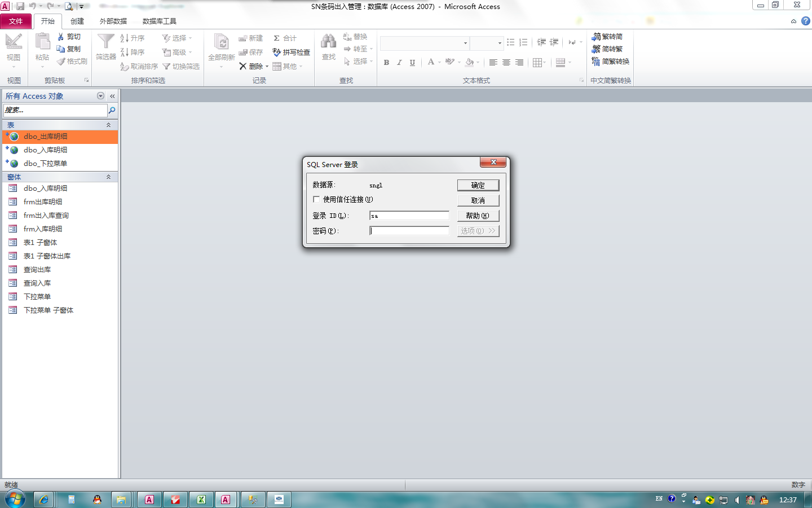Toggle 切换筛选 filter

click(181, 67)
